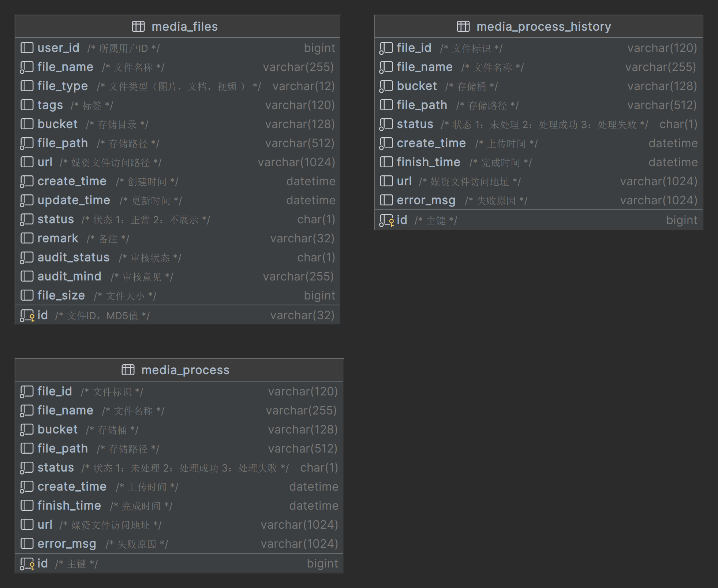Screen dimensions: 718x588
Task: Select update_time column in media_files
Action: 74,200
